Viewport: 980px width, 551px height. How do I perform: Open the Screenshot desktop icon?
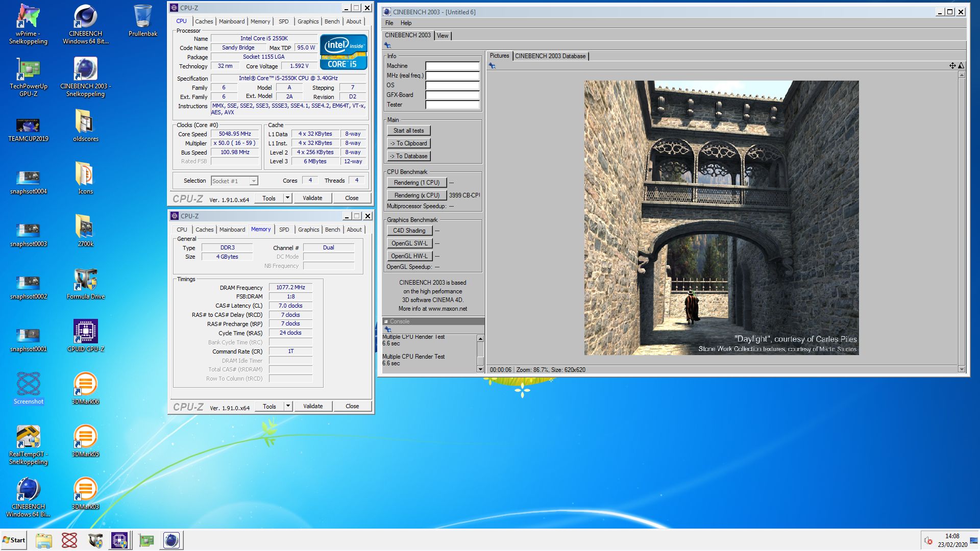coord(28,388)
